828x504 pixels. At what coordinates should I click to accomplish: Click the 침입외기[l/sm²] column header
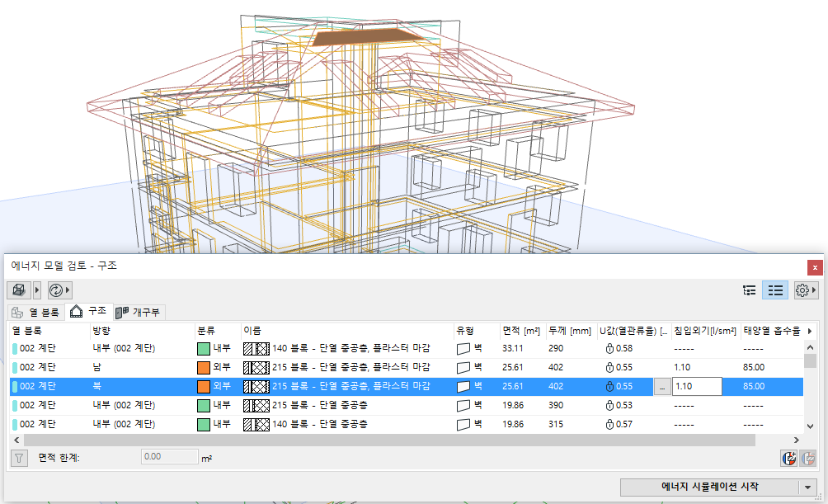pyautogui.click(x=706, y=331)
